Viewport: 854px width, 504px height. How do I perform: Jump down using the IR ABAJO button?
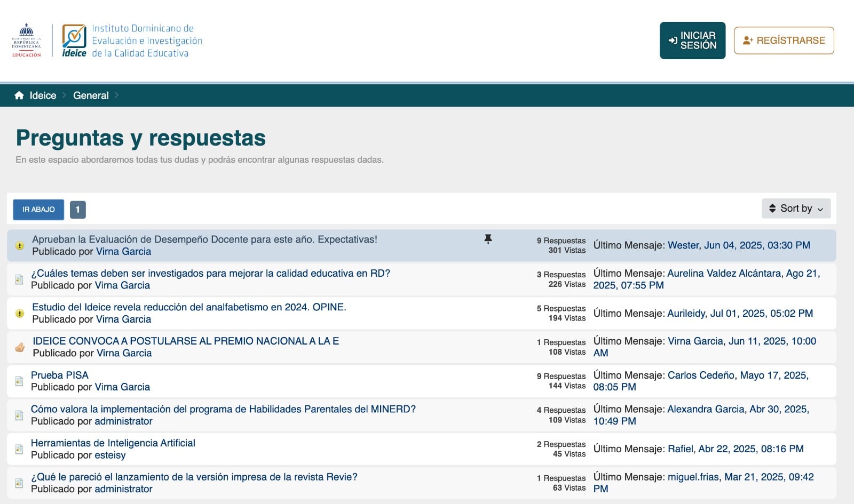[x=38, y=210]
